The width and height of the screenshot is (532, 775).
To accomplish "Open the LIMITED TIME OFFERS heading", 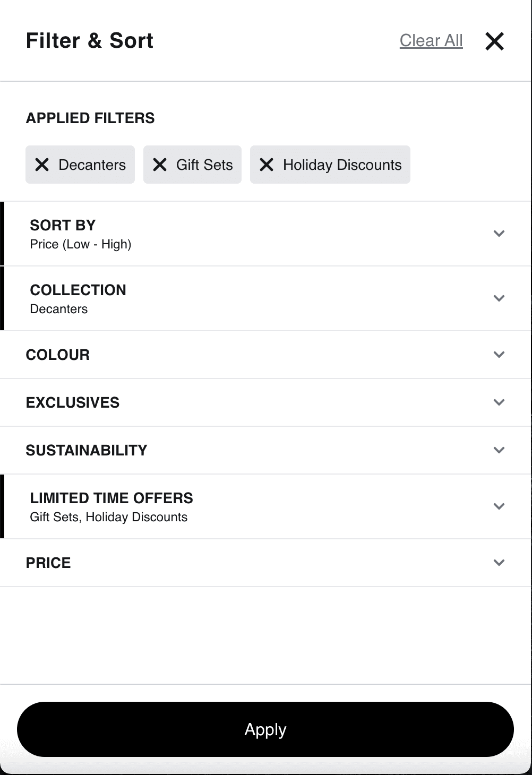I will (x=111, y=498).
